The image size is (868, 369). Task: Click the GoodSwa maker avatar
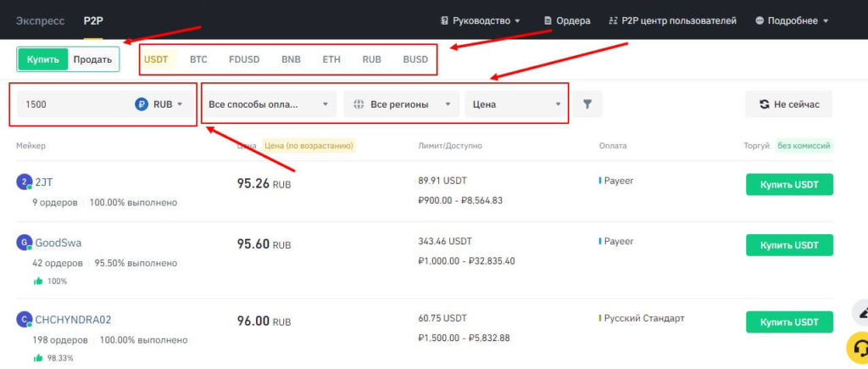click(24, 243)
